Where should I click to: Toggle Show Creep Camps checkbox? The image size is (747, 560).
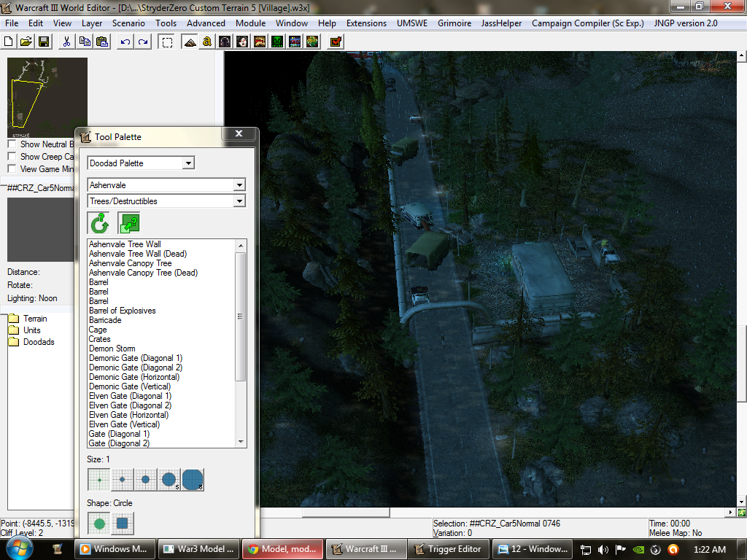click(x=12, y=156)
